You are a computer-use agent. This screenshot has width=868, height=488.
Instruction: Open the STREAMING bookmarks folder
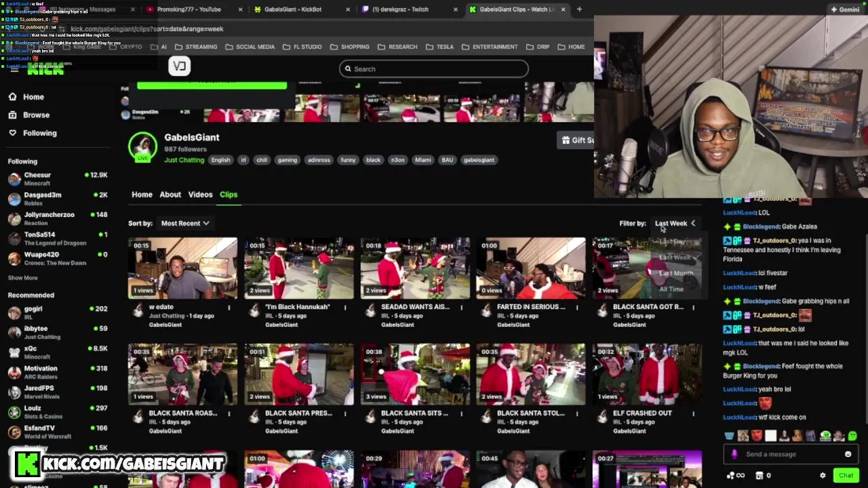click(x=196, y=47)
